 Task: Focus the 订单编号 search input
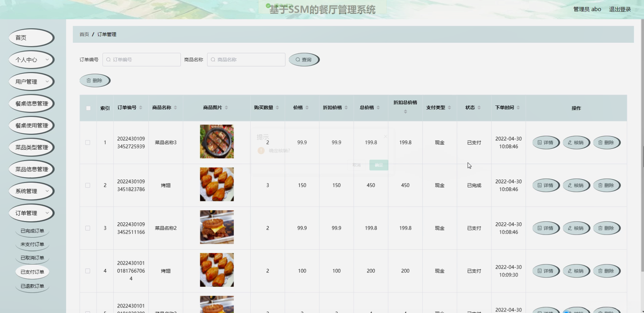tap(142, 60)
